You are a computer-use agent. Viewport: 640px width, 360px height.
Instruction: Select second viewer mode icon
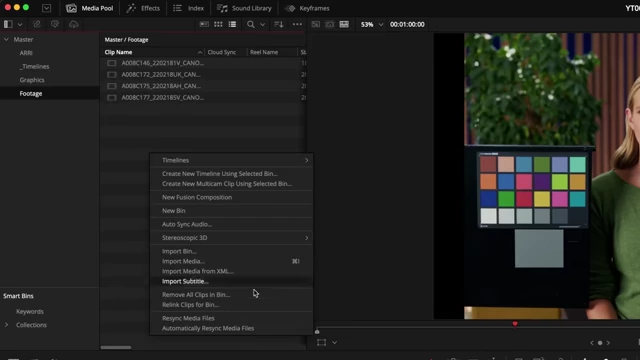point(330,24)
